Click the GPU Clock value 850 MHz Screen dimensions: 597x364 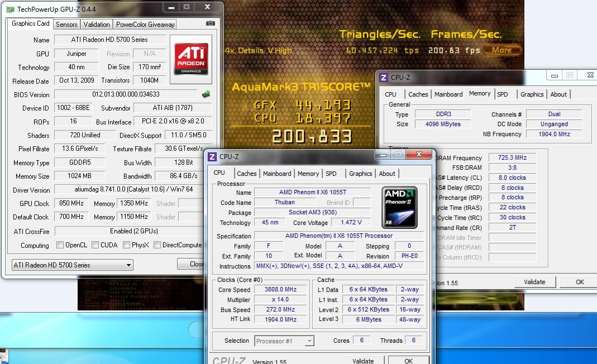coord(71,203)
